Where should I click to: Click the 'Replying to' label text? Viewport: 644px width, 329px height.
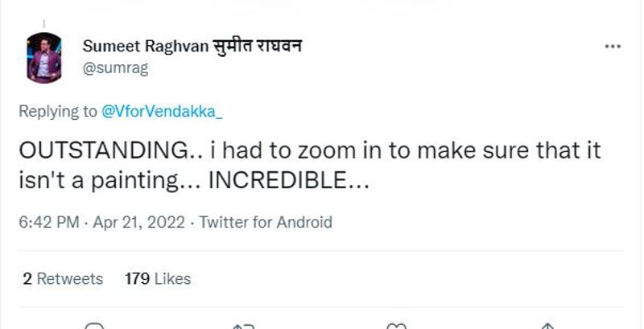(58, 112)
